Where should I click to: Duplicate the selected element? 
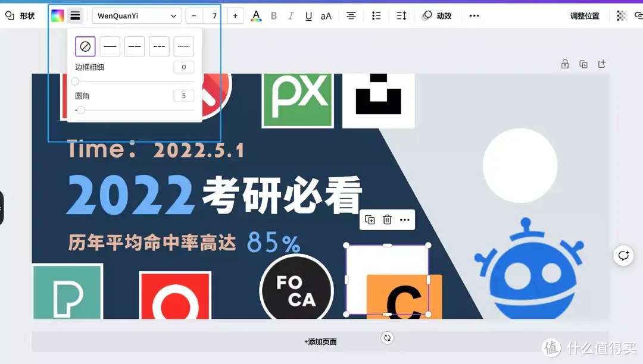[x=370, y=220]
